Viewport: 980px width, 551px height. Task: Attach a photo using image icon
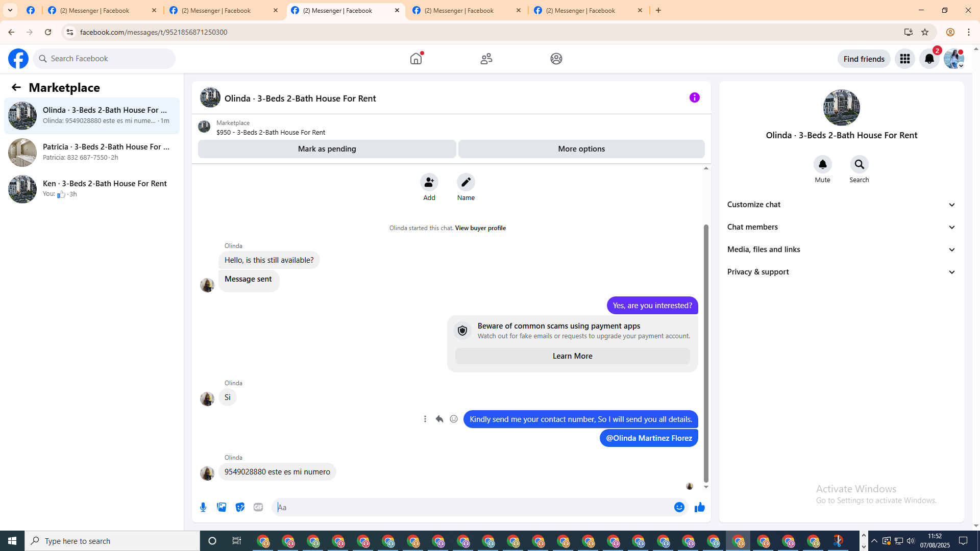222,507
